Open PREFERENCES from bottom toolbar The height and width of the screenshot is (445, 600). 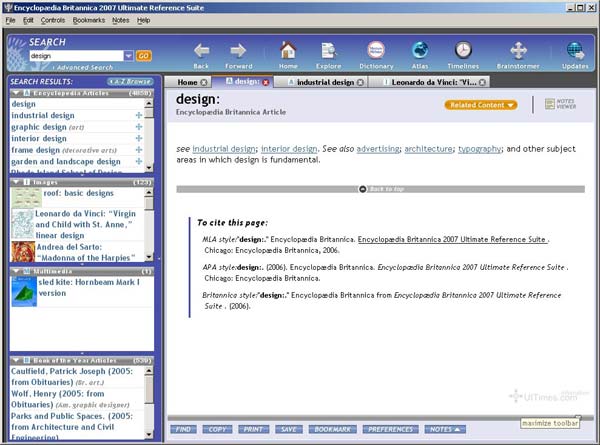390,429
